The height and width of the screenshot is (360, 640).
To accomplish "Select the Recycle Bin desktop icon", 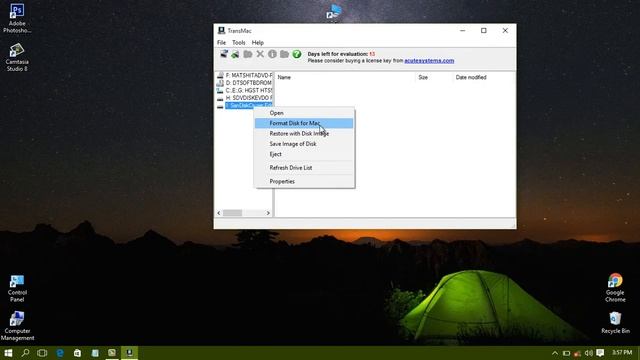I will pos(615,322).
